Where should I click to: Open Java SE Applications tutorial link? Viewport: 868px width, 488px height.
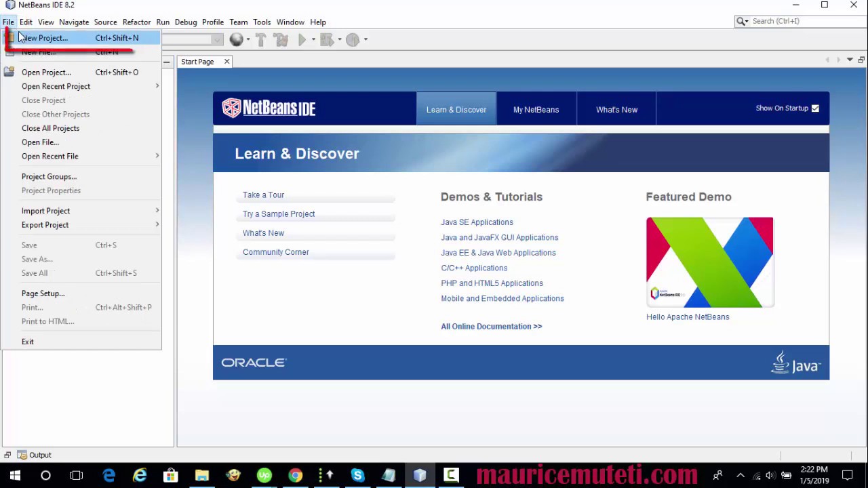[x=477, y=222]
